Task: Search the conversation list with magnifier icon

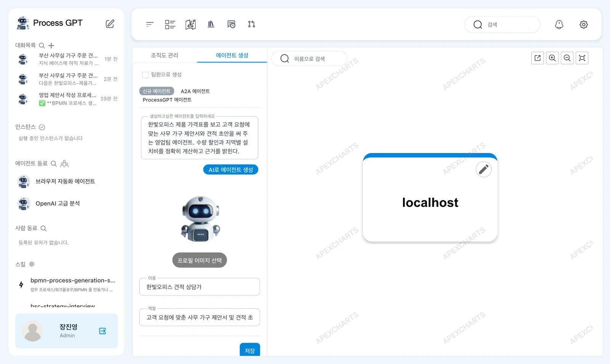Action: point(42,45)
